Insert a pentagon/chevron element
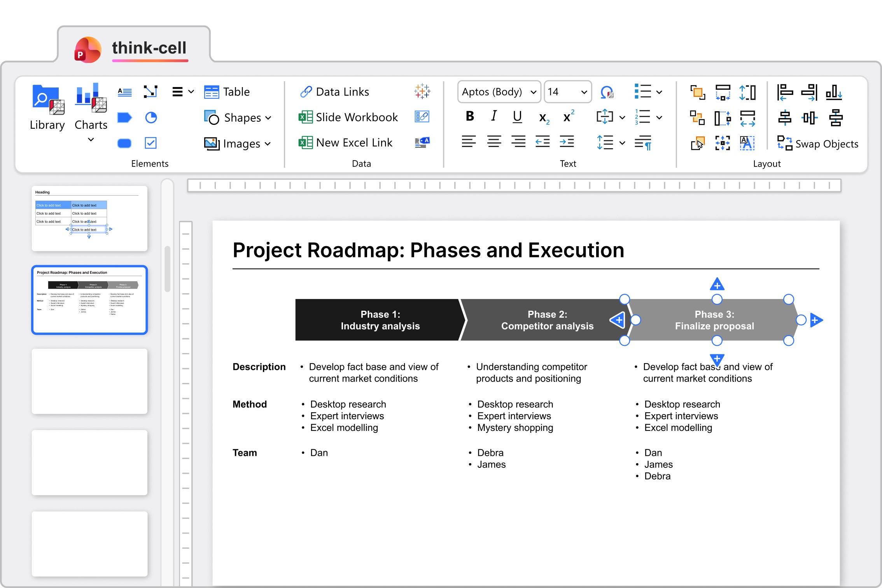 (x=124, y=117)
